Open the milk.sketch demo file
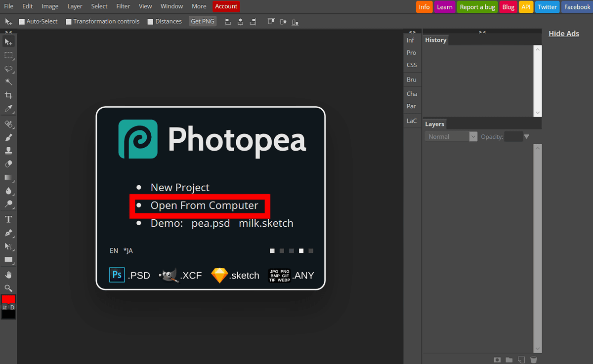 tap(266, 223)
